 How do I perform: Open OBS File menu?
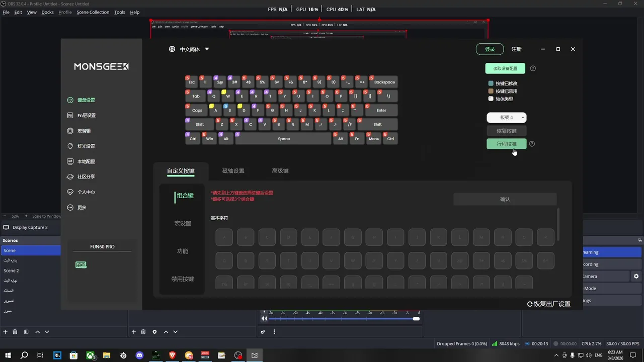pos(6,12)
